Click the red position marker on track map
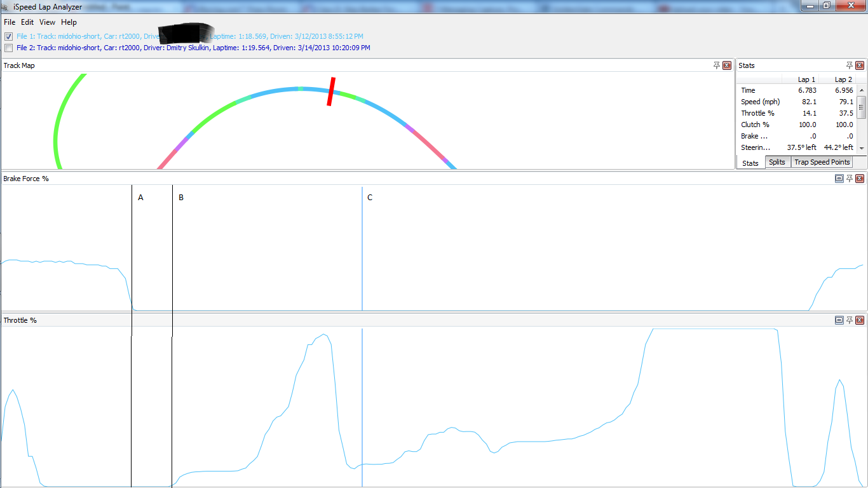868x488 pixels. 331,91
